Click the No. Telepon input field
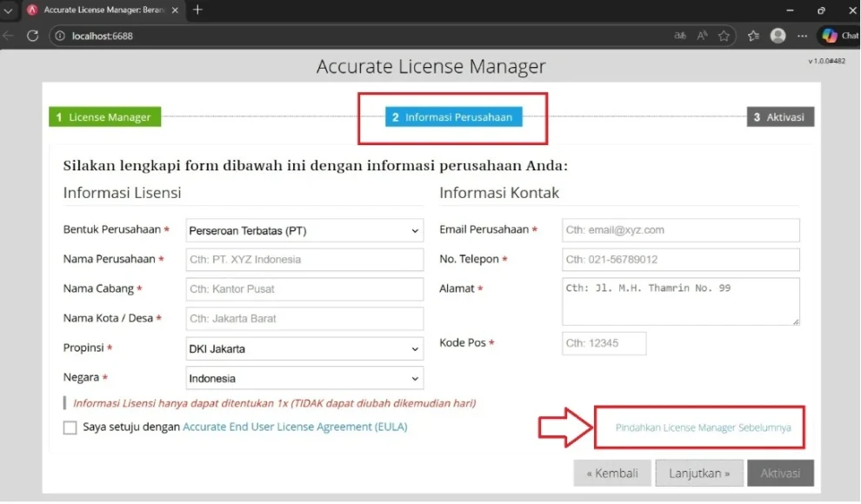The width and height of the screenshot is (861, 504). [x=680, y=260]
